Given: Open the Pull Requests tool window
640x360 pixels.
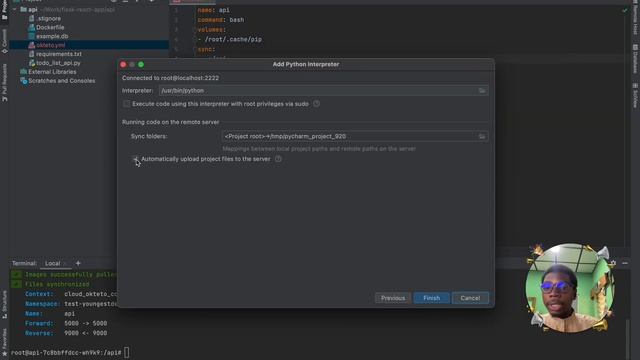Looking at the screenshot, I should (x=4, y=83).
